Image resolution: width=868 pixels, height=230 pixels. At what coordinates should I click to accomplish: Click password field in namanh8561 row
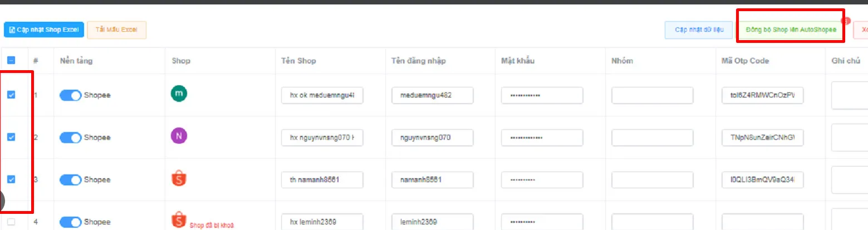click(542, 180)
